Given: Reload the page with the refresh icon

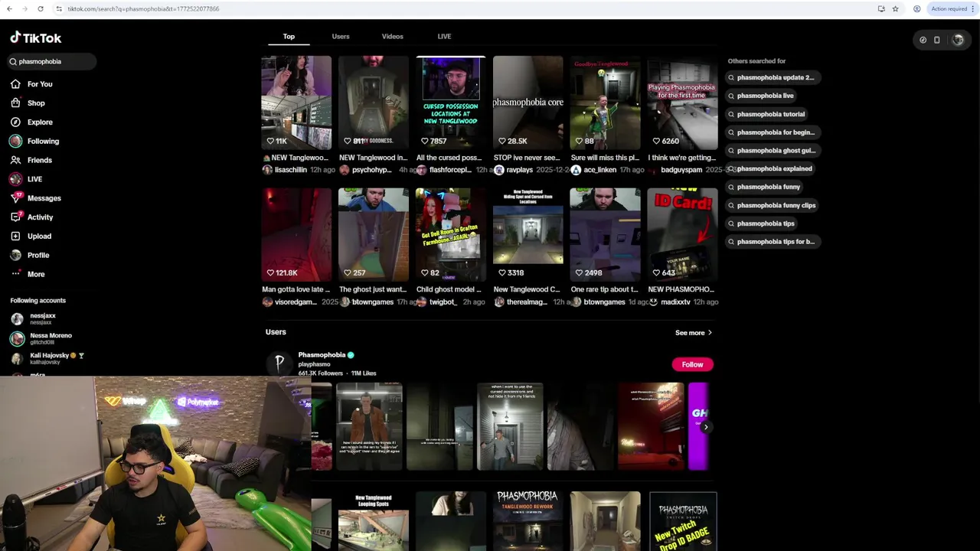Looking at the screenshot, I should click(x=41, y=8).
